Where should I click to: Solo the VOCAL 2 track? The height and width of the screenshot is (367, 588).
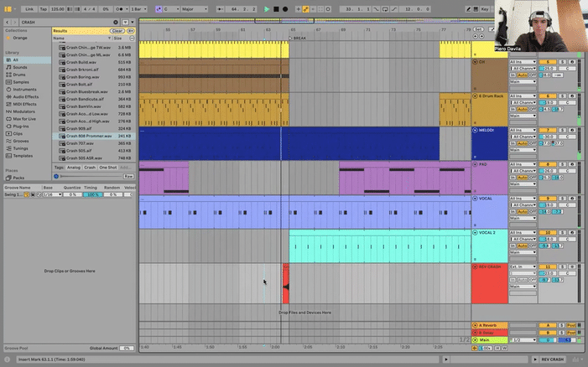562,233
